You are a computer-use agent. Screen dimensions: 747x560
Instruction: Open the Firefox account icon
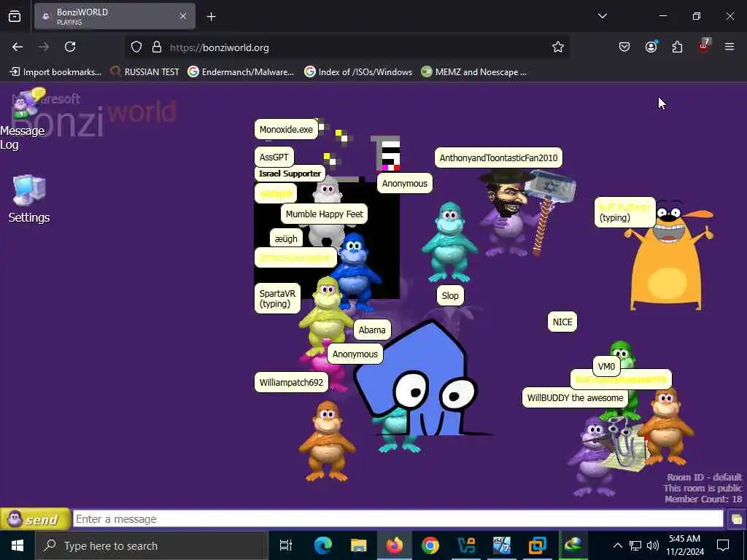pyautogui.click(x=651, y=47)
